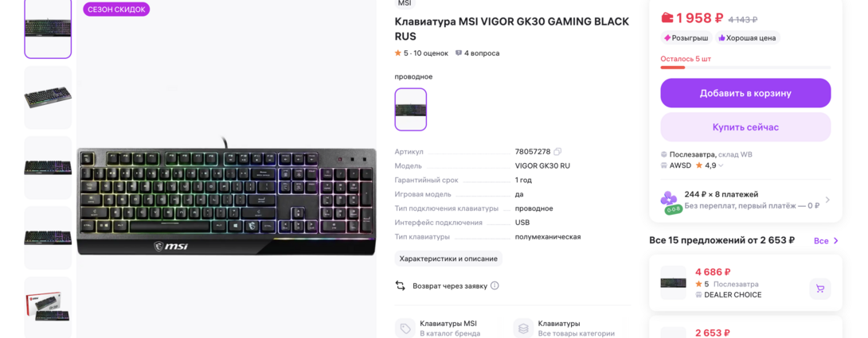
Task: Add DEALER CHOICE offer to cart
Action: (x=820, y=289)
